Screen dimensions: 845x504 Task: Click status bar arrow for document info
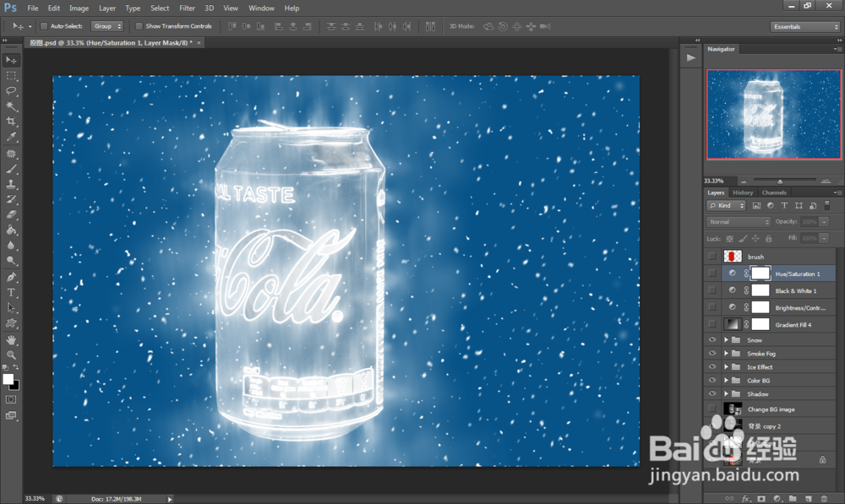[169, 499]
